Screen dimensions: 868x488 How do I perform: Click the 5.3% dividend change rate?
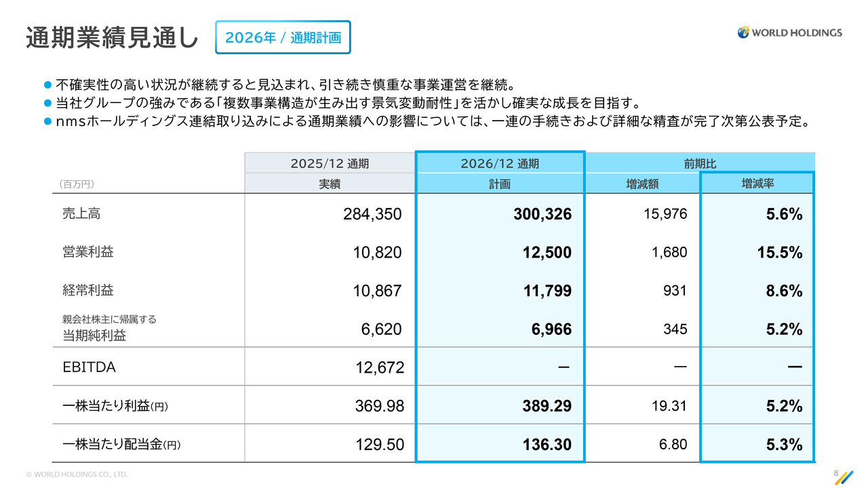pos(784,445)
